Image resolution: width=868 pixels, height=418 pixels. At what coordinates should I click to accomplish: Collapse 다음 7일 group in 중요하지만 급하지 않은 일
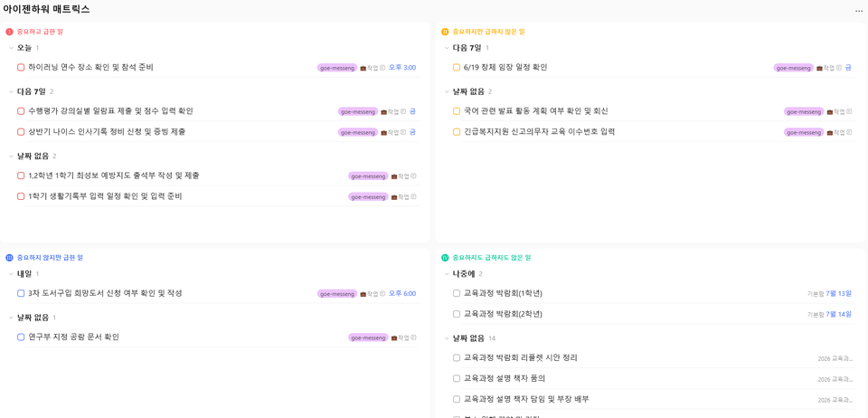447,48
